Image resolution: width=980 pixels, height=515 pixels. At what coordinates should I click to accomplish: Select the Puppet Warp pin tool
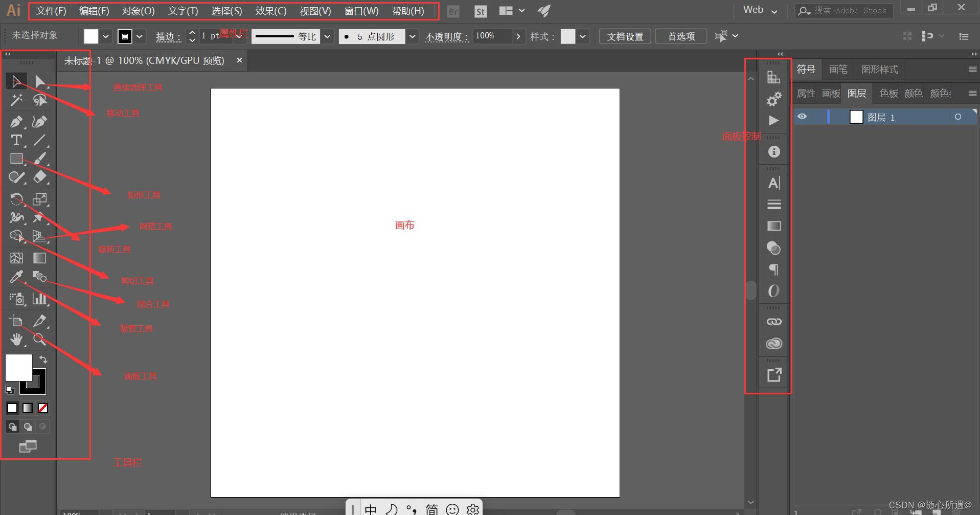[40, 217]
